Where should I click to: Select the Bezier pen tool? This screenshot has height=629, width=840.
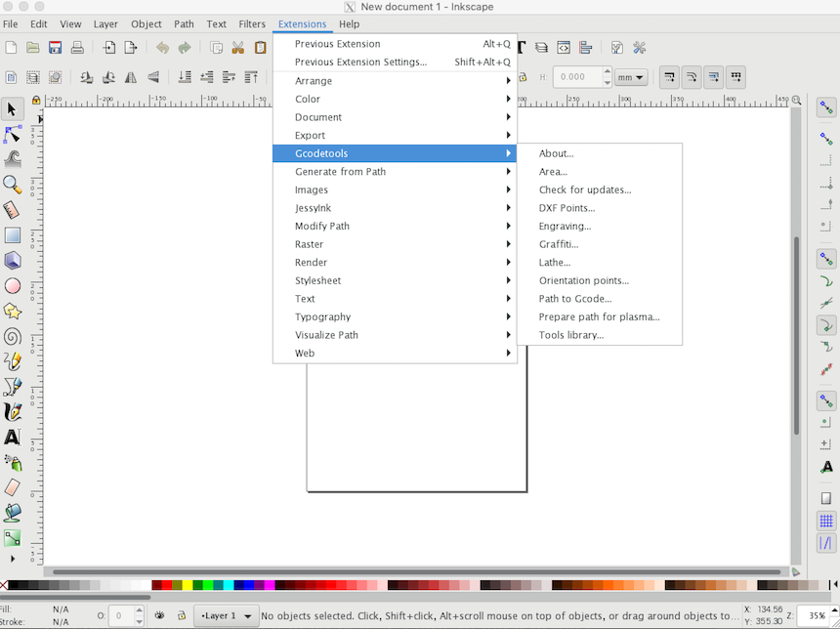[x=12, y=387]
